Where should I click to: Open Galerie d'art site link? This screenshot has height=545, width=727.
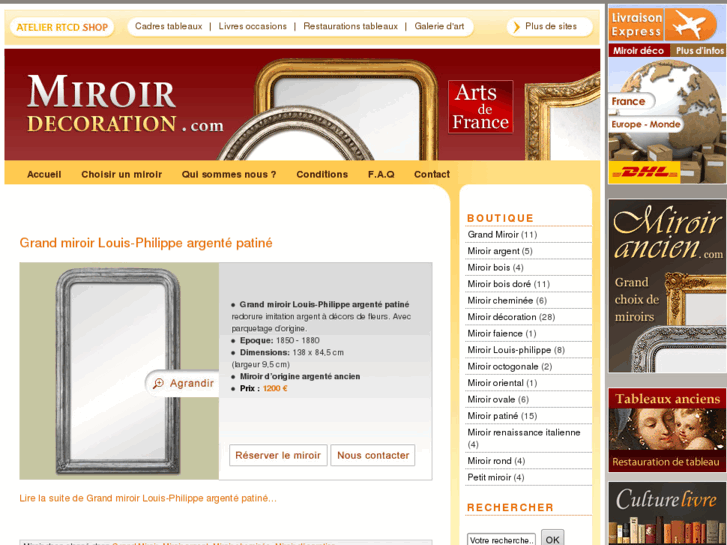(439, 26)
